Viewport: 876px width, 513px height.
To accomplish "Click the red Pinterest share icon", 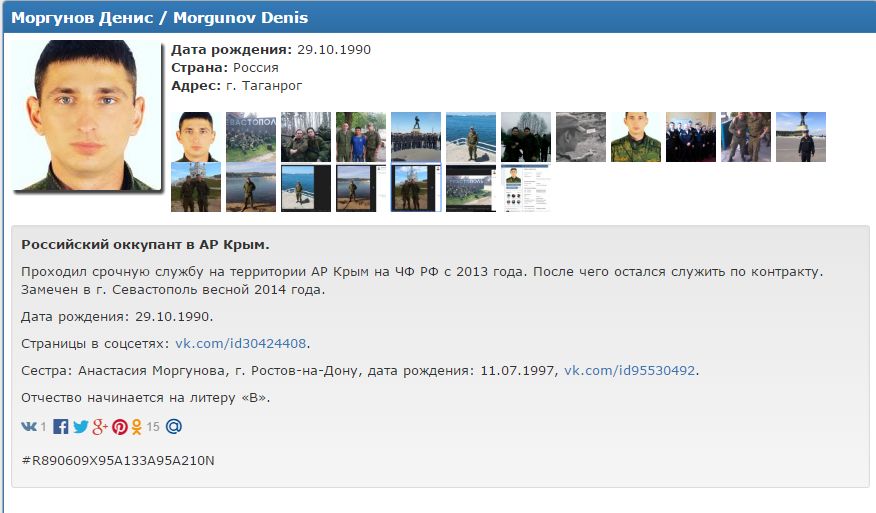I will 120,427.
